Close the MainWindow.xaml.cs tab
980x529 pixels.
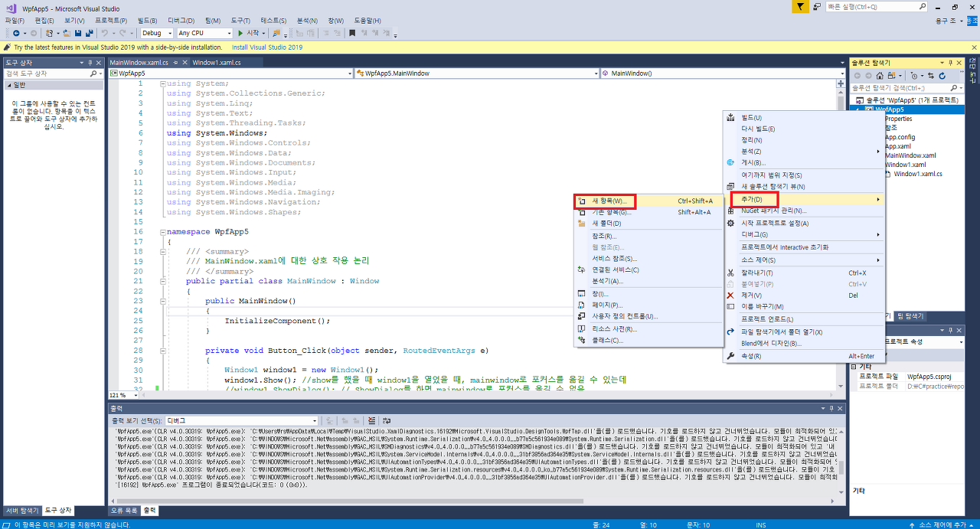tap(185, 62)
